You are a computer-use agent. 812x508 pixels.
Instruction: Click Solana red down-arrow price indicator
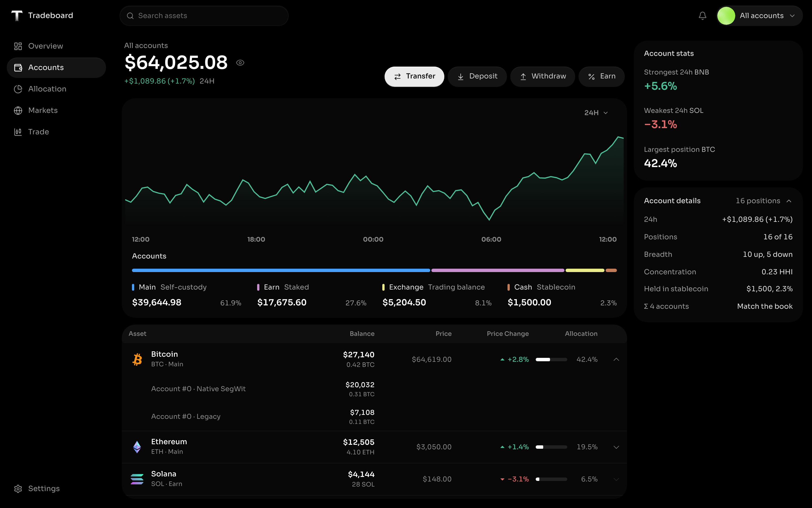click(x=502, y=479)
